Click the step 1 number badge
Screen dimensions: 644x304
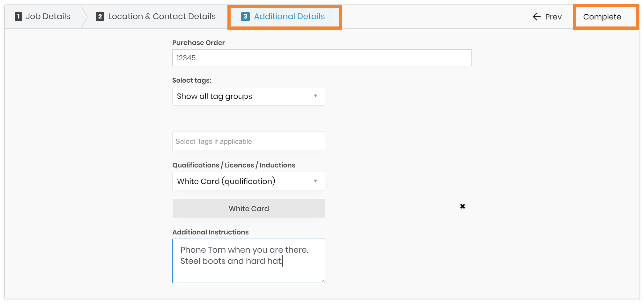19,17
